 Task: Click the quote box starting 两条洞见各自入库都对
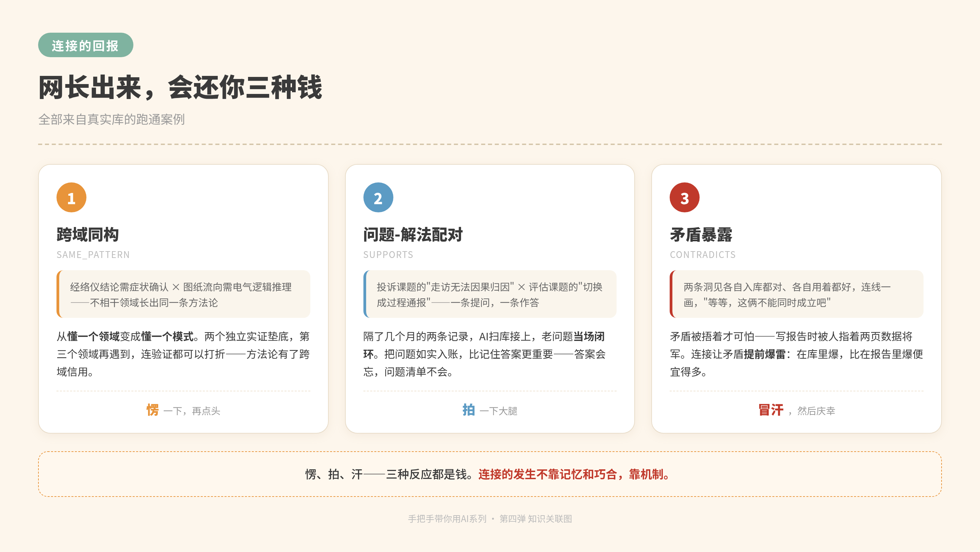796,294
